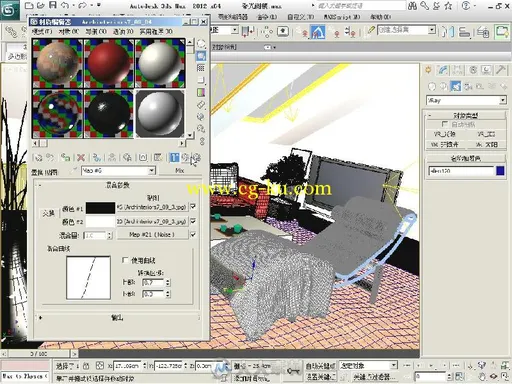The height and width of the screenshot is (384, 512).
Task: Click Assign Material to Selection icon
Action: 65,157
